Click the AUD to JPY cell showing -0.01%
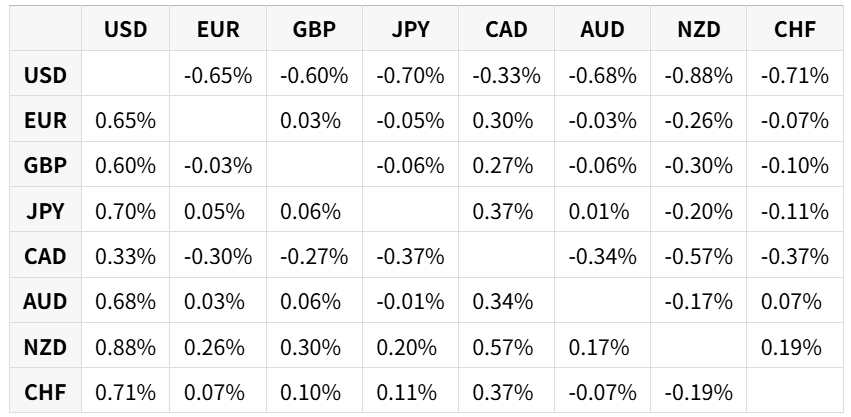The width and height of the screenshot is (851, 417). pyautogui.click(x=410, y=300)
